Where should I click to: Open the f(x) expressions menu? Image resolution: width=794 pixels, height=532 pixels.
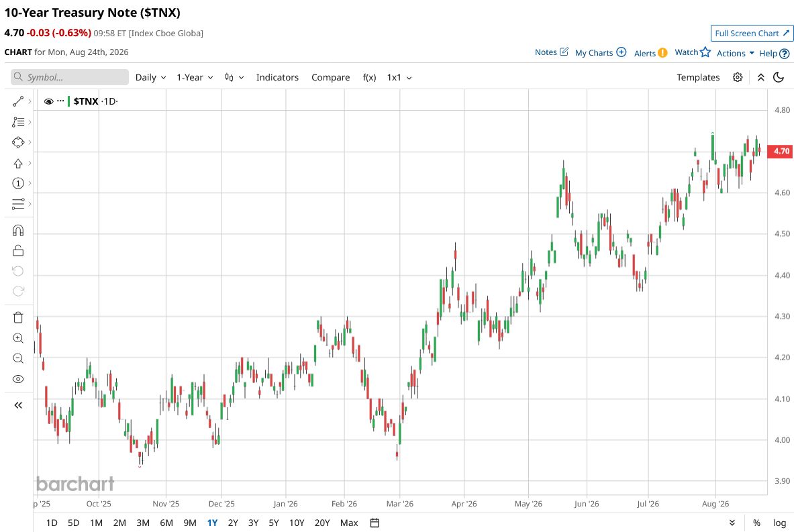(369, 77)
